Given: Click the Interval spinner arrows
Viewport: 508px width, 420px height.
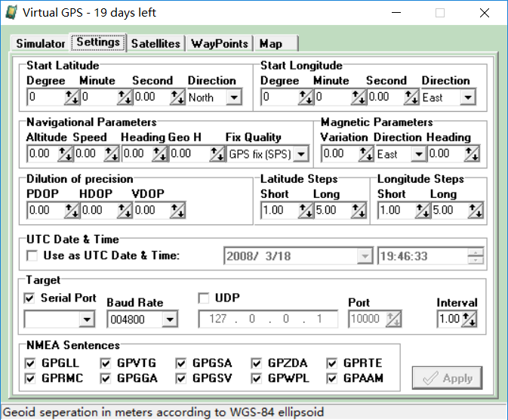Looking at the screenshot, I should 469,319.
